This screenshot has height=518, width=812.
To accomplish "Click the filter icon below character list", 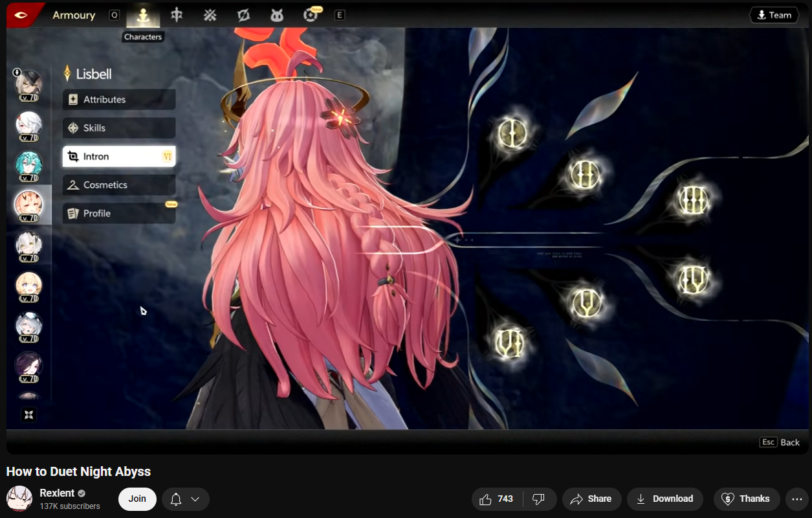I will pos(28,414).
